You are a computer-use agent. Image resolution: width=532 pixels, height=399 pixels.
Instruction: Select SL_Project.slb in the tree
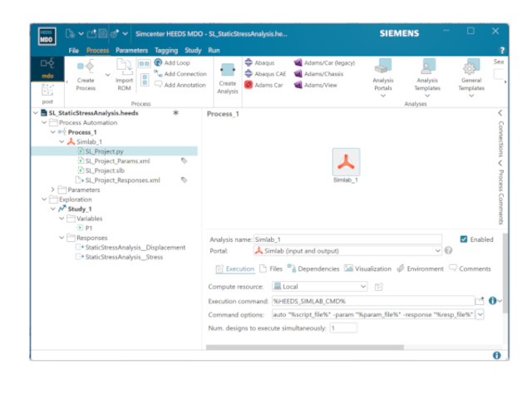(x=105, y=170)
